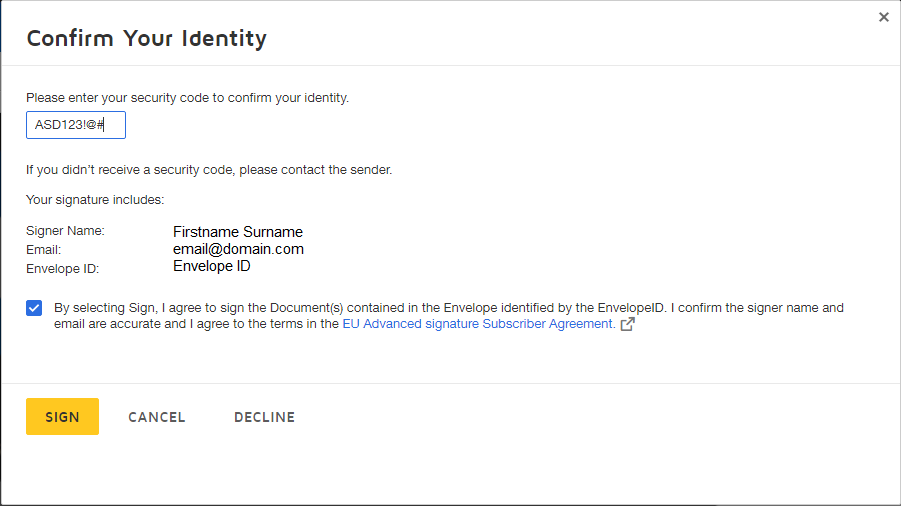Click the external link icon after agreement
This screenshot has width=901, height=506.
627,324
